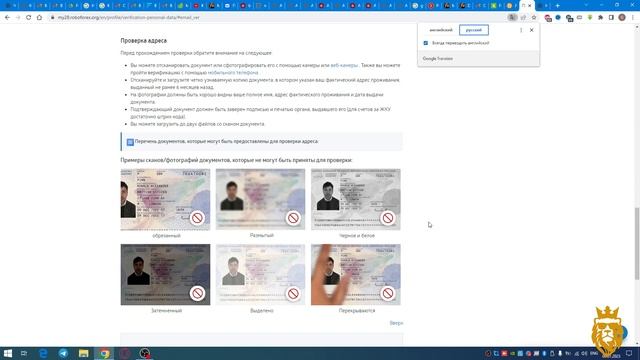Viewport: 640px width, 360px height.
Task: Open translate popup options three-dot menu
Action: coord(521,30)
